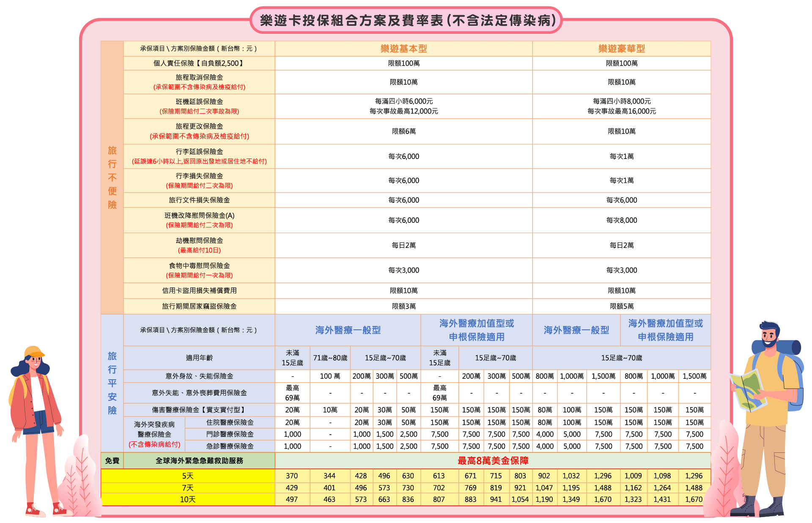This screenshot has height=523, width=812.
Task: Click the 1,098 premium in the 5天 row
Action: tap(662, 476)
